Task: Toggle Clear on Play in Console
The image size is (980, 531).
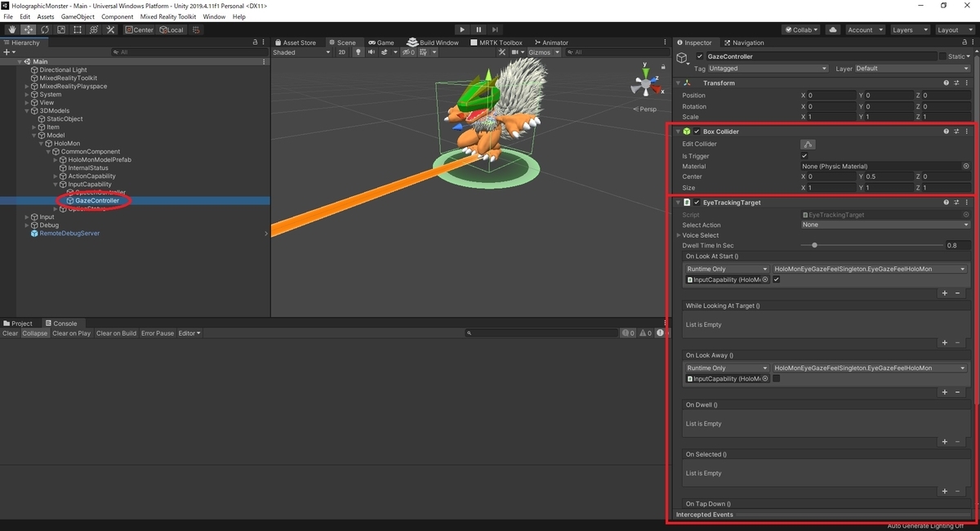Action: tap(72, 333)
